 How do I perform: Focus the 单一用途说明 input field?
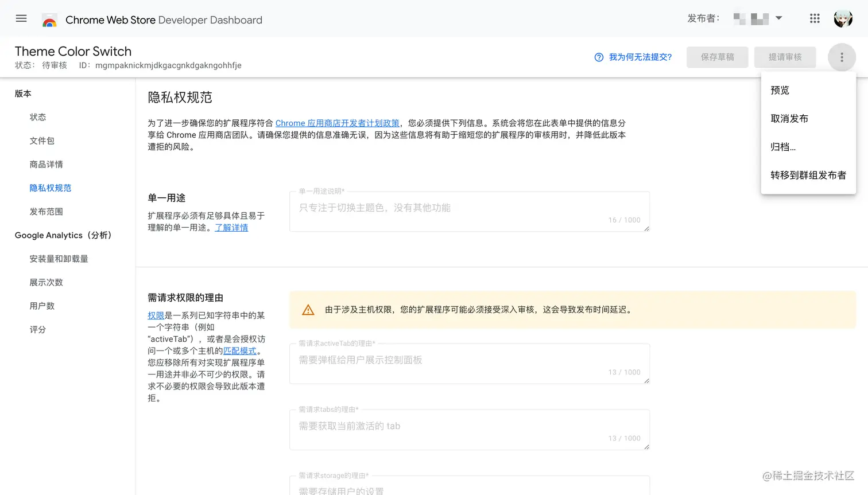[470, 212]
